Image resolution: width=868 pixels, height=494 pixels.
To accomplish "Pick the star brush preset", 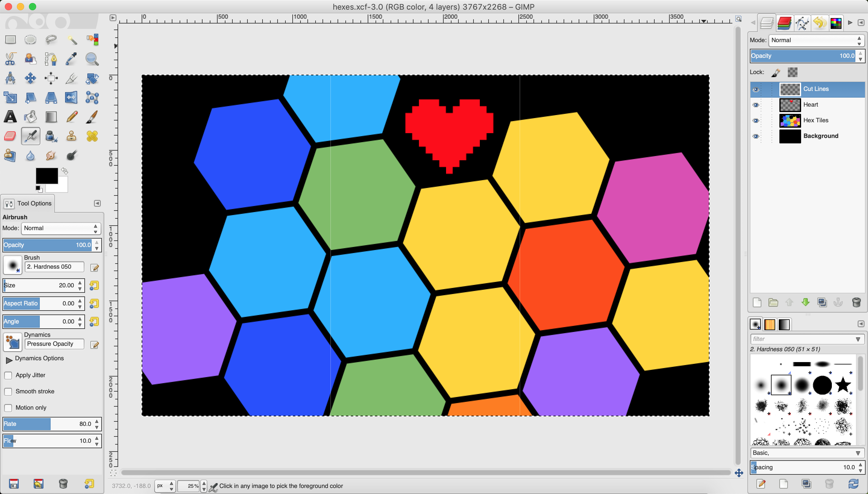I will click(x=843, y=385).
